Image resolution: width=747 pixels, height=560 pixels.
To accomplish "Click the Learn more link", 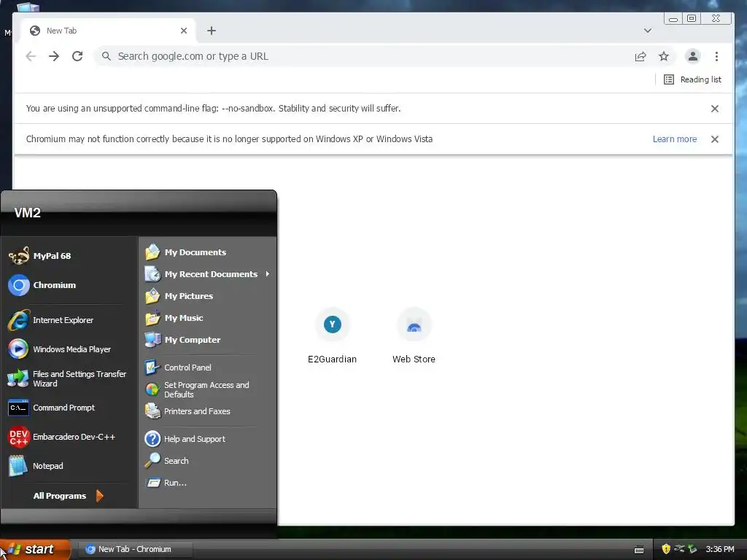I will (x=675, y=139).
